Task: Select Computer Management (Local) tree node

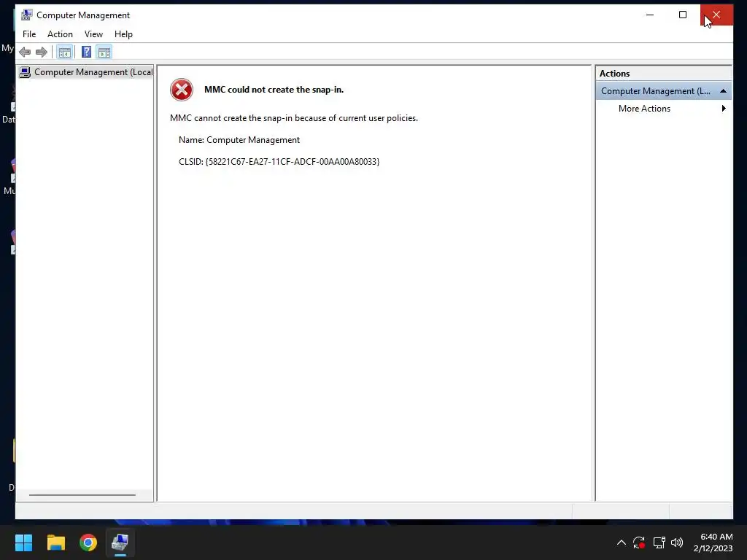Action: point(86,72)
